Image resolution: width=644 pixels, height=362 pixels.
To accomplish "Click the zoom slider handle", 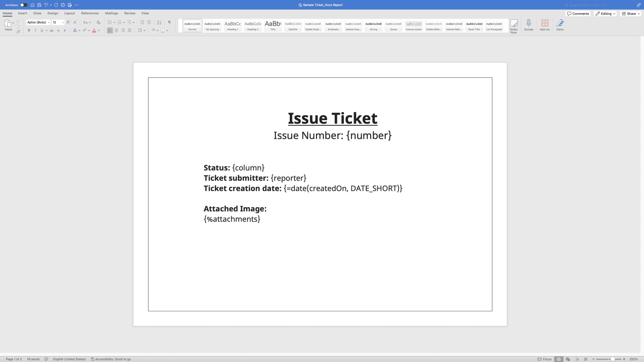I will 612,359.
